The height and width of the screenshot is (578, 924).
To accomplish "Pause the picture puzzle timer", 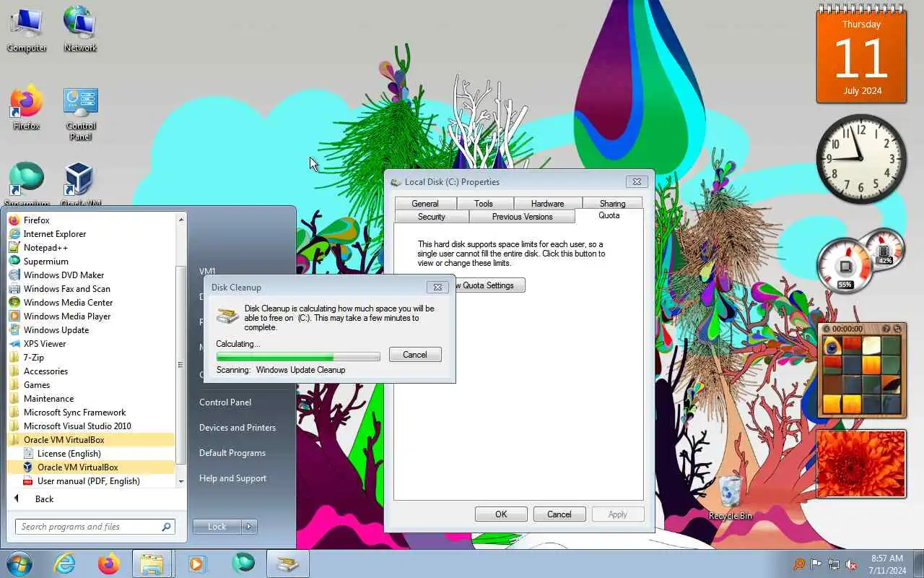I will tap(827, 329).
